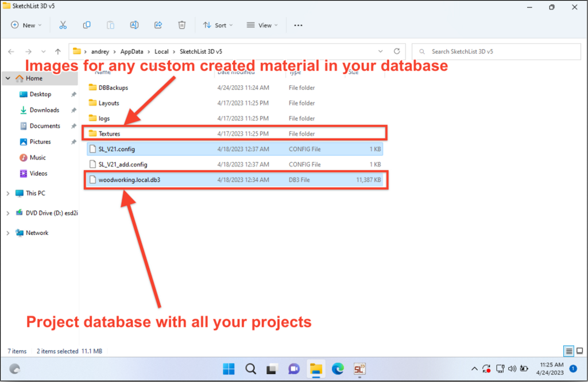Select the SL_V21.config file

click(x=235, y=149)
